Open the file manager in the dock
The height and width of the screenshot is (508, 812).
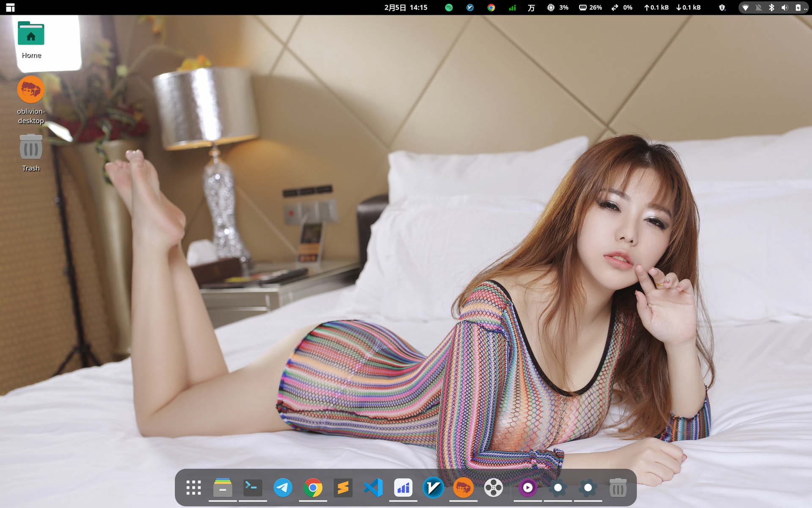click(x=222, y=488)
